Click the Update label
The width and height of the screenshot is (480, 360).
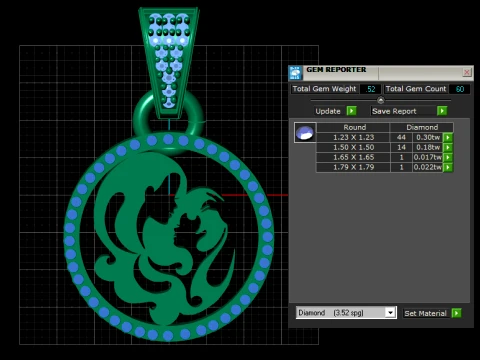328,111
